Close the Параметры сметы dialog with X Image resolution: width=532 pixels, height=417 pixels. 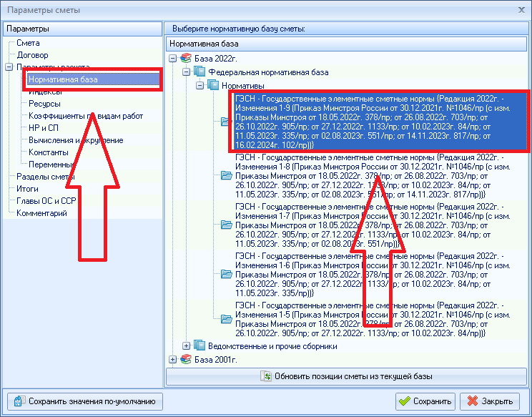(x=521, y=10)
